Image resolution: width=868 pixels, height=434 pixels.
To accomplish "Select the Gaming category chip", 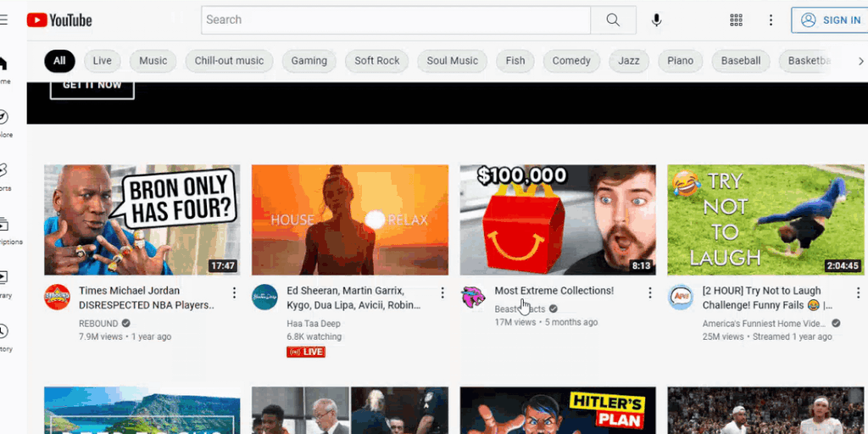I will pos(309,61).
